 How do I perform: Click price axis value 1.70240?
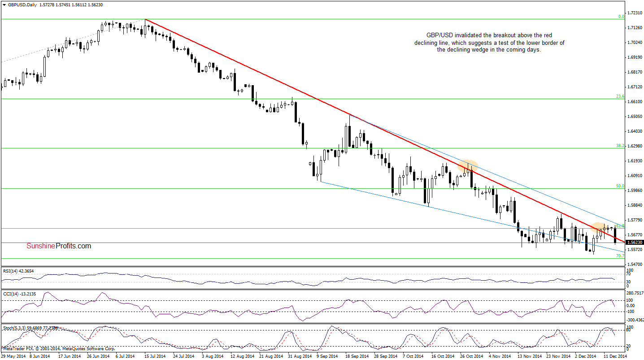coord(635,43)
